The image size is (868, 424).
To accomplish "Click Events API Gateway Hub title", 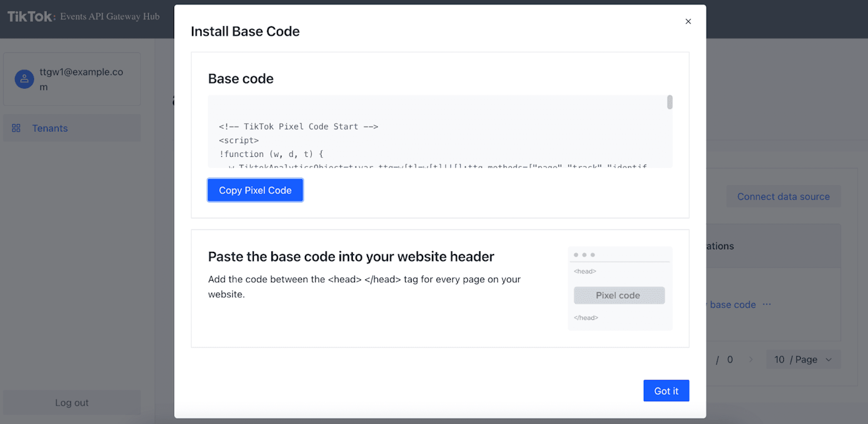I will tap(110, 16).
